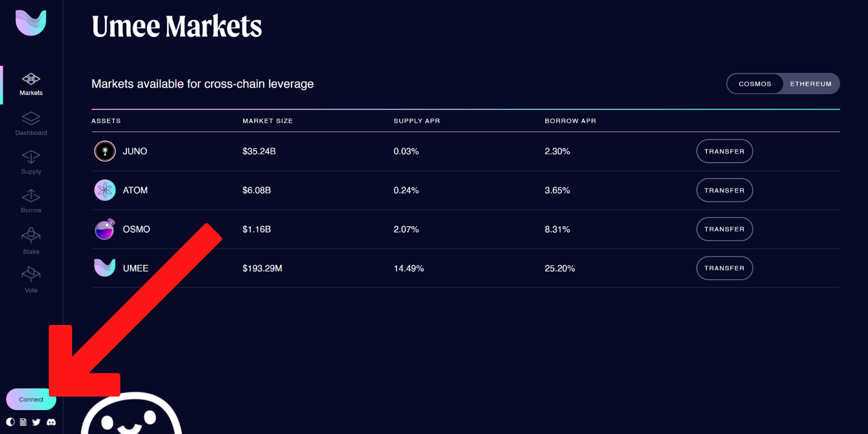Click Transfer in the OSMO row
Image resolution: width=868 pixels, height=434 pixels.
(x=724, y=229)
